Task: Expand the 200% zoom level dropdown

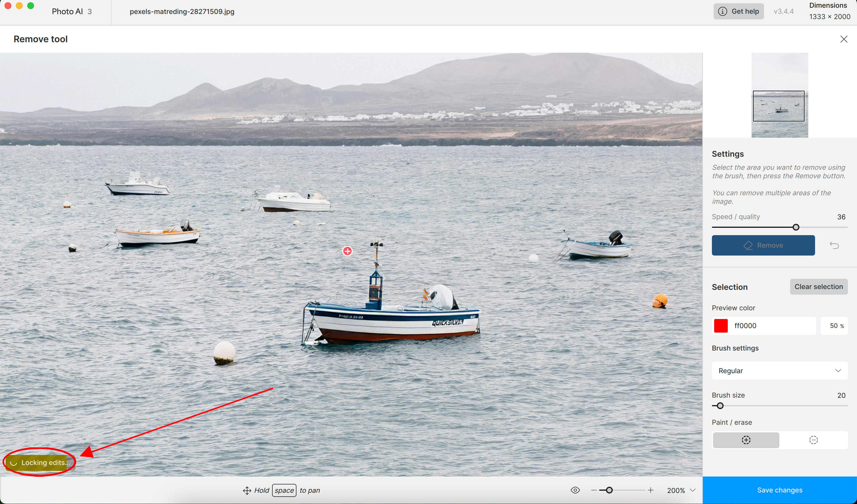Action: [692, 490]
